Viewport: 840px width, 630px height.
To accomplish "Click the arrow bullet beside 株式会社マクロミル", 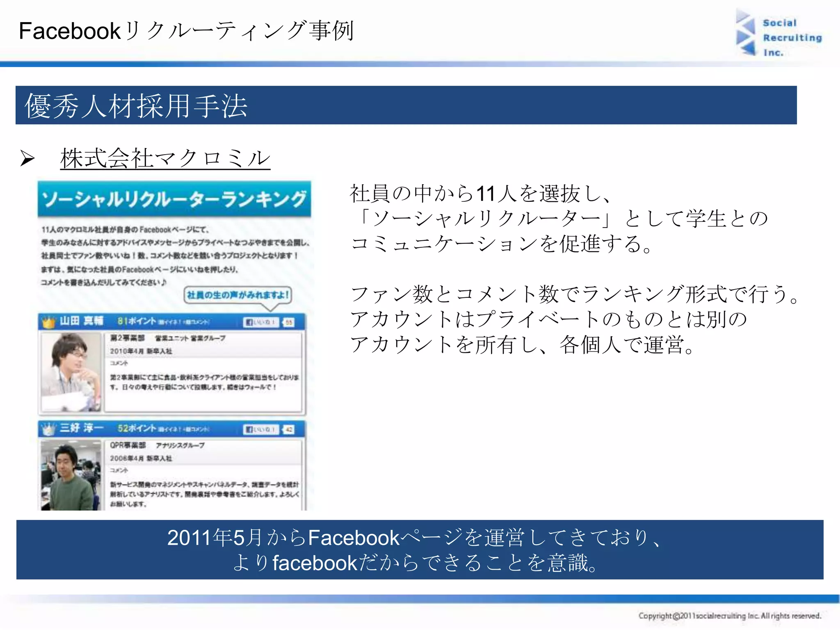I will pos(27,158).
